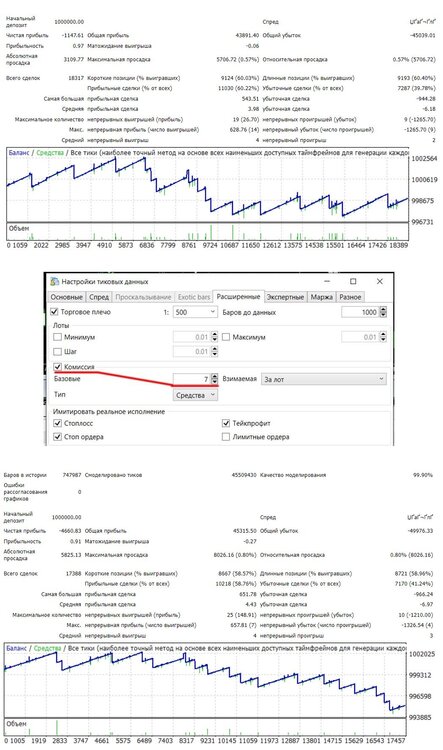Enable the Лимитные ордера checkbox
This screenshot has height=750, width=443.
tap(226, 437)
